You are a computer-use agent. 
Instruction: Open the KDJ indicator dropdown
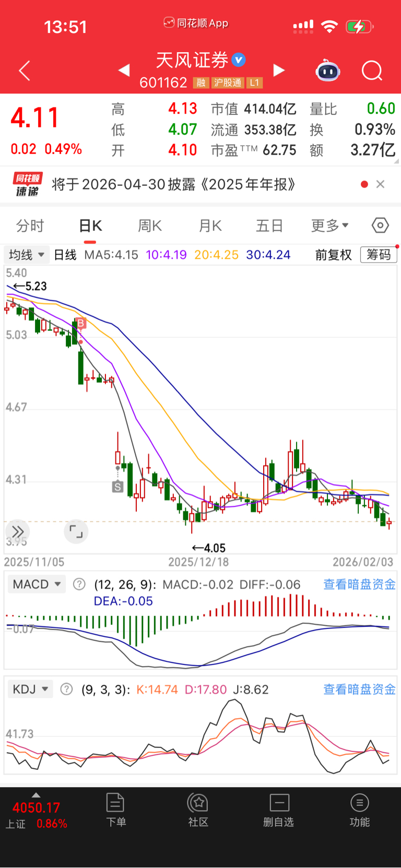[x=30, y=689]
